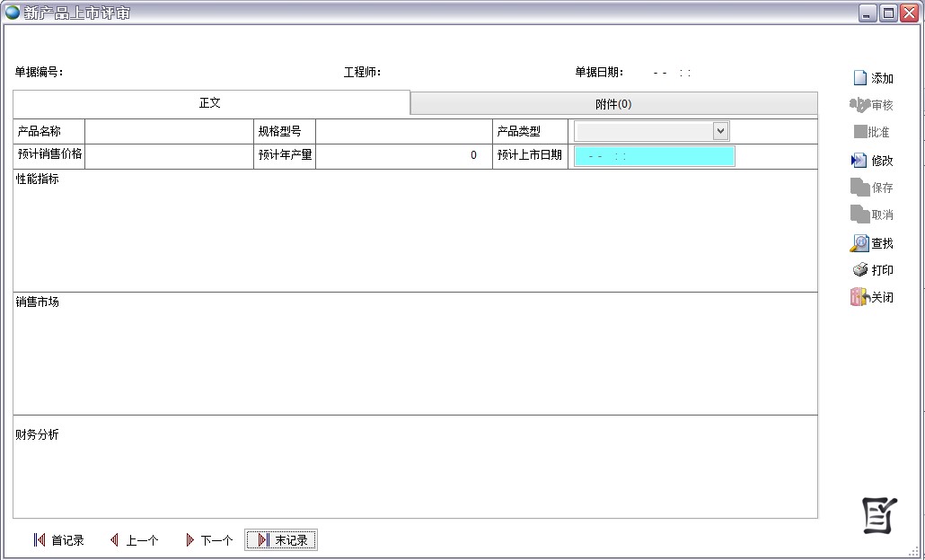Screen dimensions: 925x560
Task: Expand the 产品类型 dropdown arrow
Action: point(720,132)
